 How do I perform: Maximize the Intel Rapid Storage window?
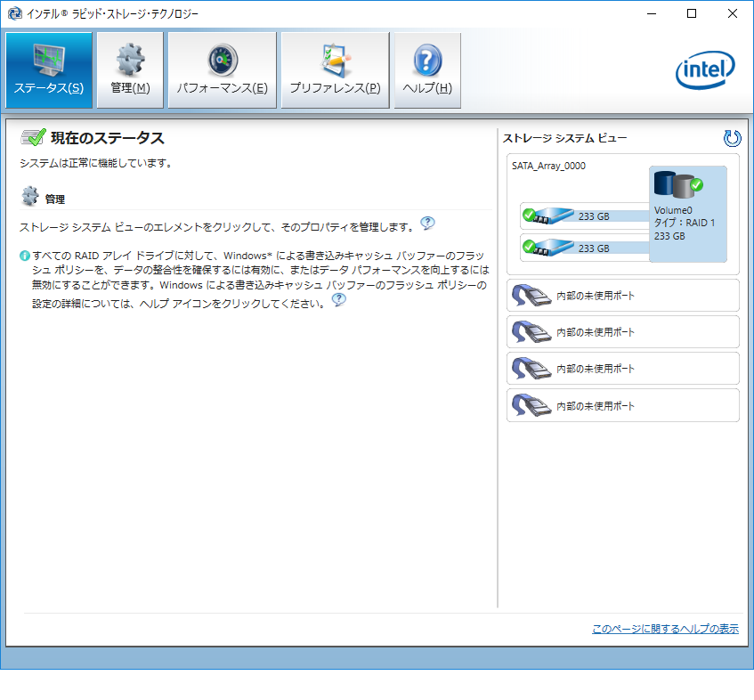click(692, 13)
